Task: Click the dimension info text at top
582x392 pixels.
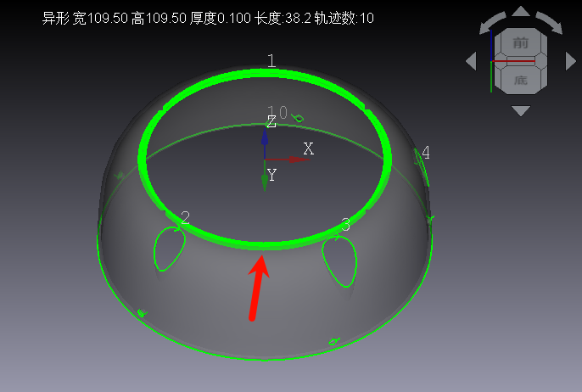Action: pos(208,18)
